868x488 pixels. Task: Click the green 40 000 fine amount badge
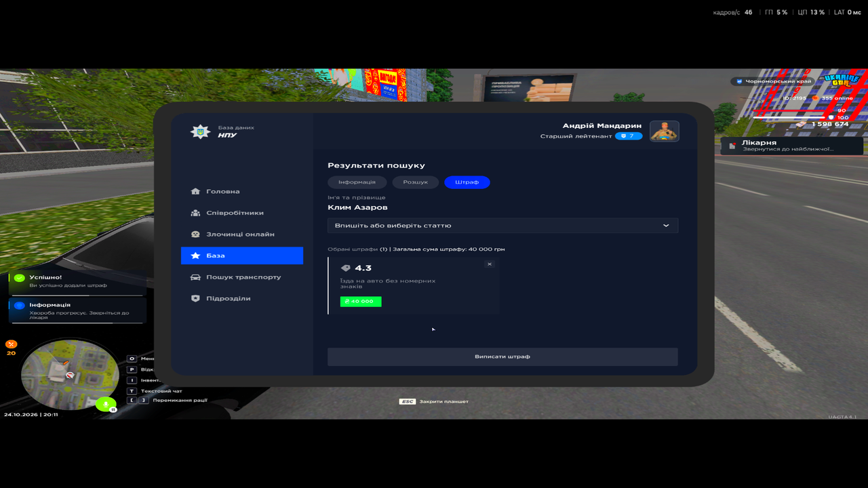[x=361, y=302]
